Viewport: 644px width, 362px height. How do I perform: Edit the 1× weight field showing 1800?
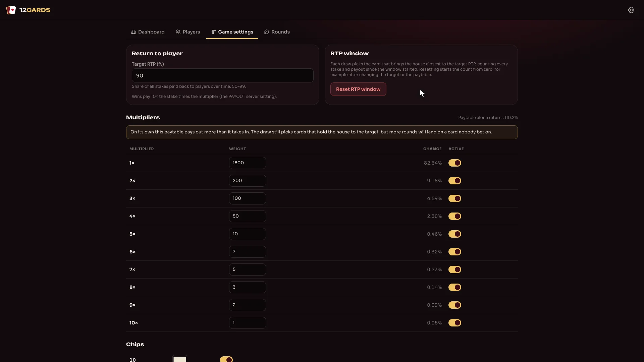click(248, 163)
